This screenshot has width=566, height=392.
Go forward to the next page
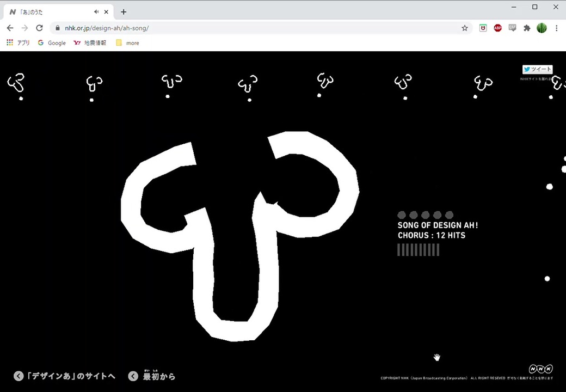click(24, 28)
